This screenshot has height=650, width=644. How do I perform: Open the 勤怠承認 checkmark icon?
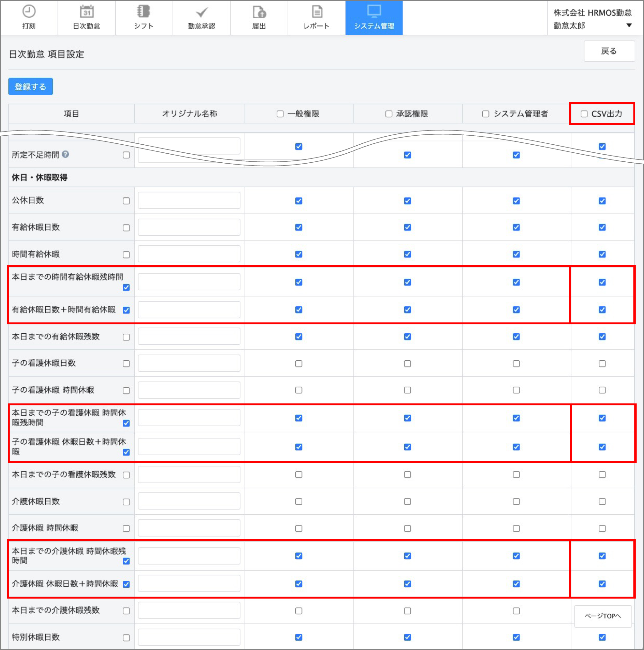tap(201, 13)
